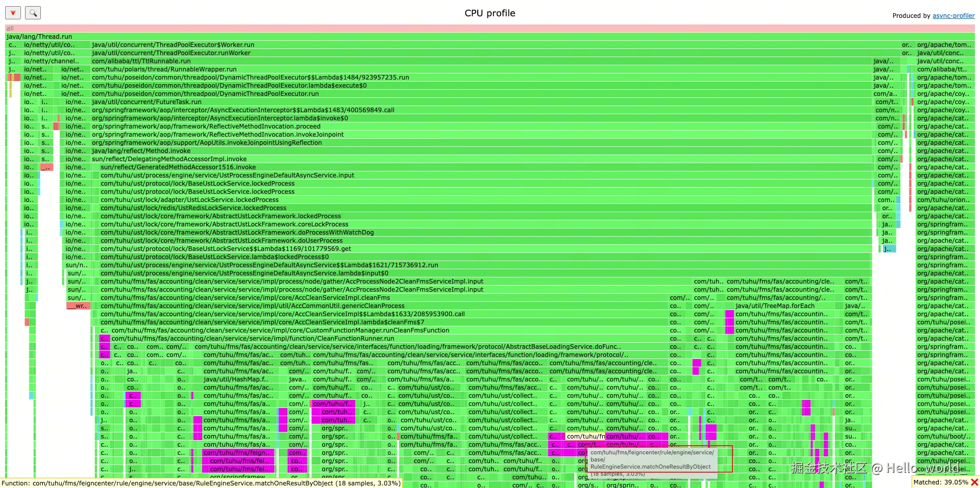980x488 pixels.
Task: Select BaseUstLockService$$Lambda$1169 get frame
Action: (486, 249)
